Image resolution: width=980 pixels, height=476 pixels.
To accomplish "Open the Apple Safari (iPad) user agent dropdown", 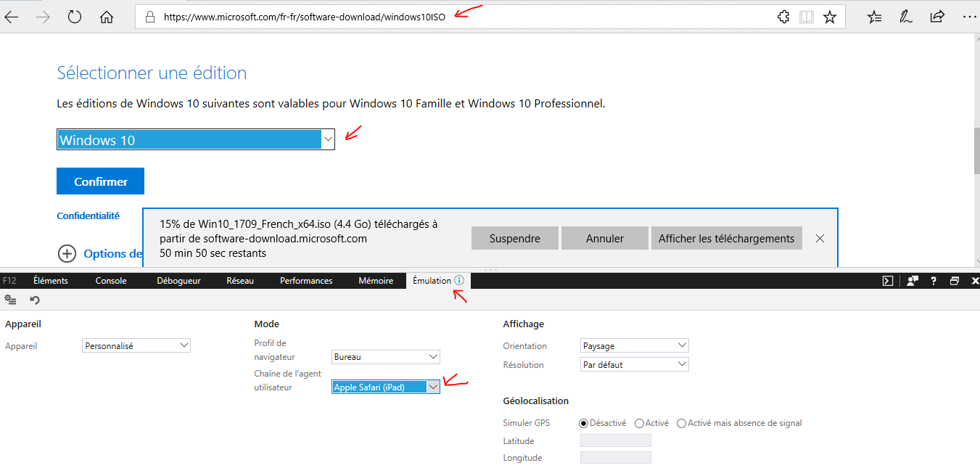I will click(386, 387).
